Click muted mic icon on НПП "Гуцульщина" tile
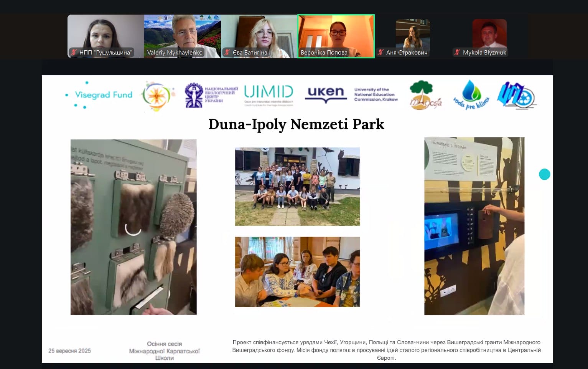The image size is (588, 369). tap(73, 53)
